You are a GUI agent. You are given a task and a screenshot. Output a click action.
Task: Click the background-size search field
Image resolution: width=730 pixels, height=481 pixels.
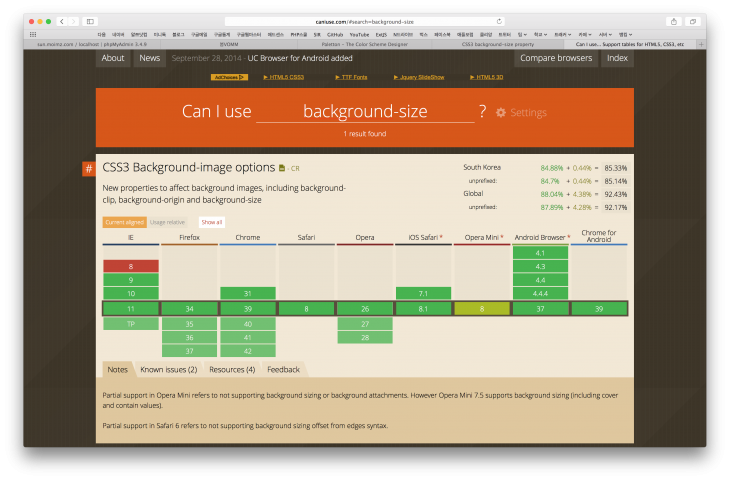tap(364, 112)
